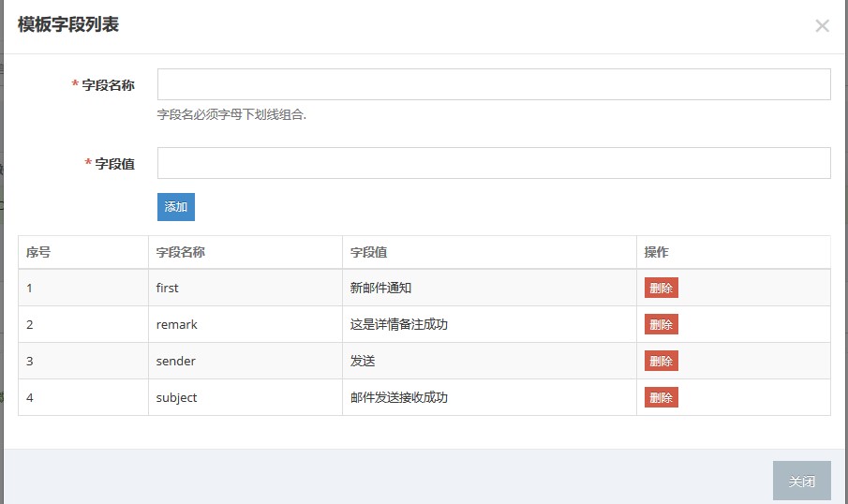Click the 模板字段列表 dialog title
848x504 pixels.
click(x=68, y=25)
